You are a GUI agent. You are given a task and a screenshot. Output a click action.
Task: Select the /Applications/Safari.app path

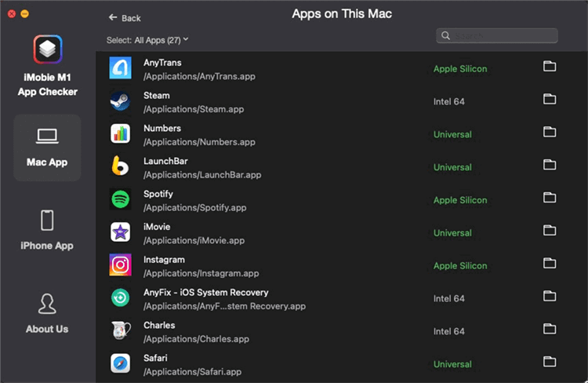[x=192, y=372]
